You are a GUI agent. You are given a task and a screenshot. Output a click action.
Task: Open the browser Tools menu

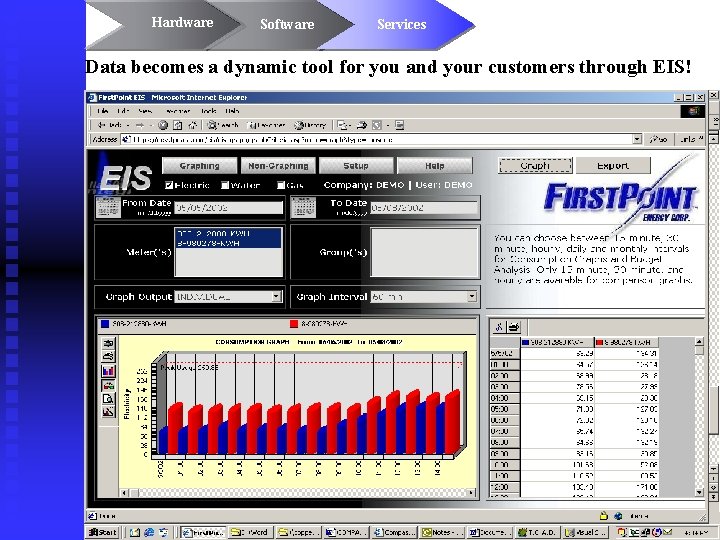click(208, 111)
